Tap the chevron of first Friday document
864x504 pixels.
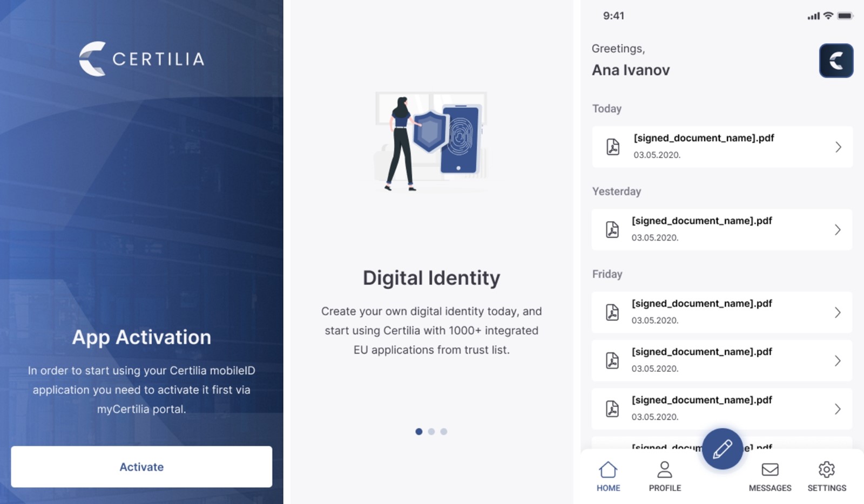click(838, 312)
